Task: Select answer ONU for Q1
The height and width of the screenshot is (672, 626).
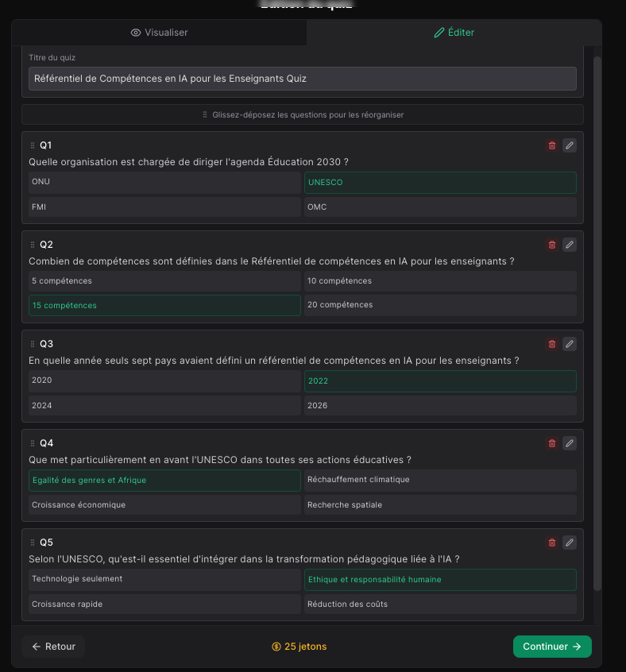Action: coord(164,182)
